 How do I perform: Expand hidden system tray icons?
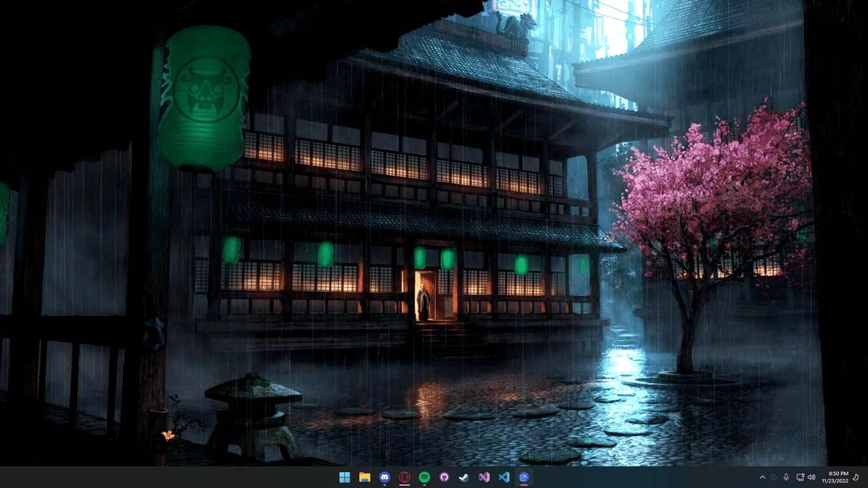[763, 477]
